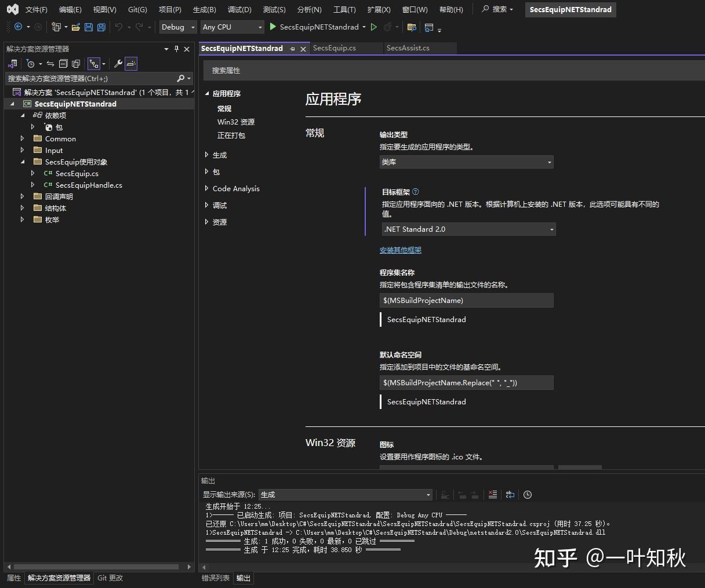
Task: Expand the Common folder in the tree
Action: pyautogui.click(x=23, y=138)
